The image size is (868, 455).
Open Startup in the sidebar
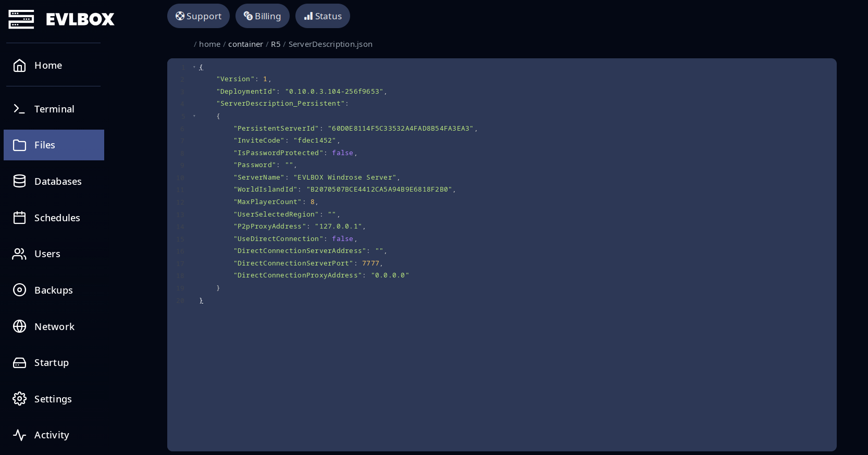coord(54,362)
